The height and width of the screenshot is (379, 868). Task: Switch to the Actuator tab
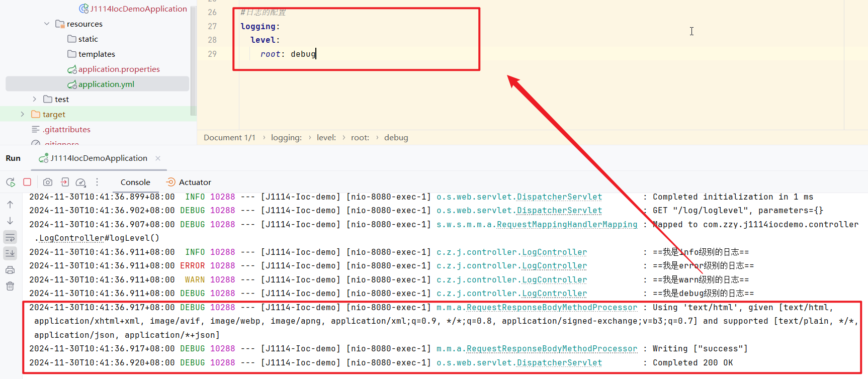tap(189, 182)
